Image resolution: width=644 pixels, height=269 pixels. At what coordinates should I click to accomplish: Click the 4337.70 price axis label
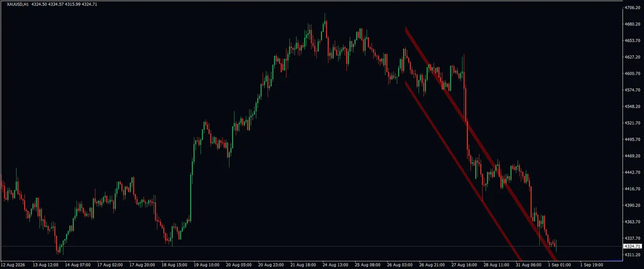pos(632,238)
